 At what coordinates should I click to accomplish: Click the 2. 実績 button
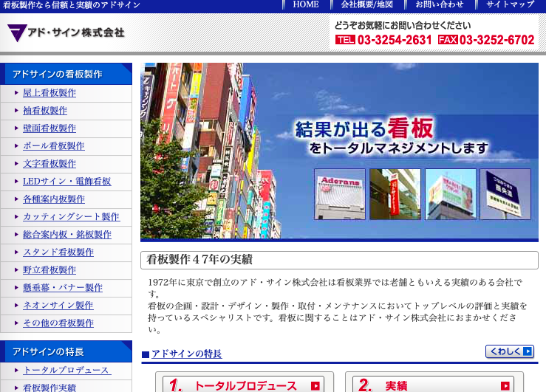pos(433,385)
